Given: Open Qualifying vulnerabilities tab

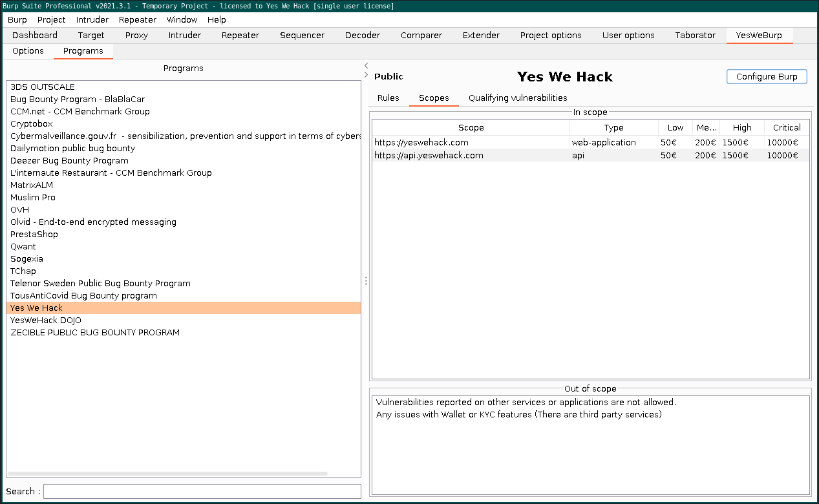Looking at the screenshot, I should (x=518, y=98).
